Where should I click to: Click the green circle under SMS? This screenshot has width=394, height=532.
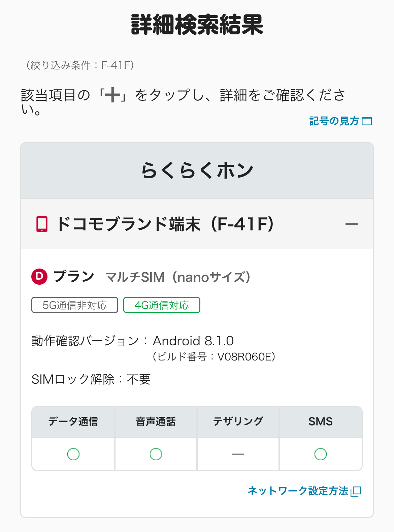(321, 454)
